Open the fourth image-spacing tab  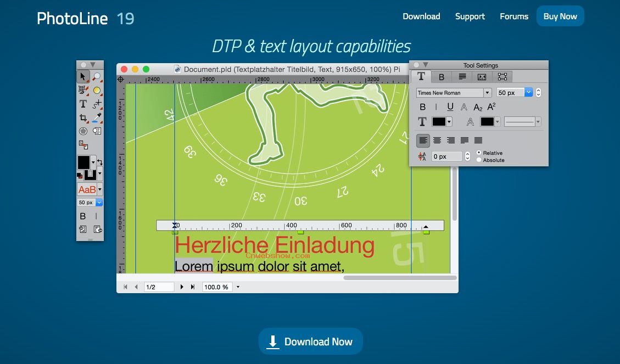(482, 77)
